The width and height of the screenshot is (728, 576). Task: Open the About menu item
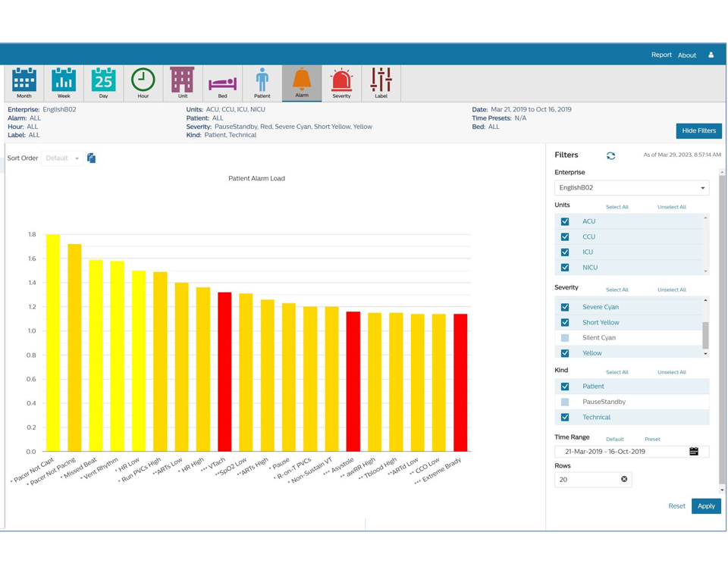pyautogui.click(x=687, y=55)
